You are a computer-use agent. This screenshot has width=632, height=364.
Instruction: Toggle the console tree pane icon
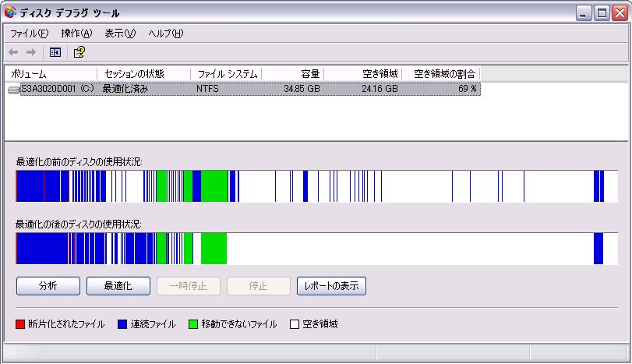55,52
